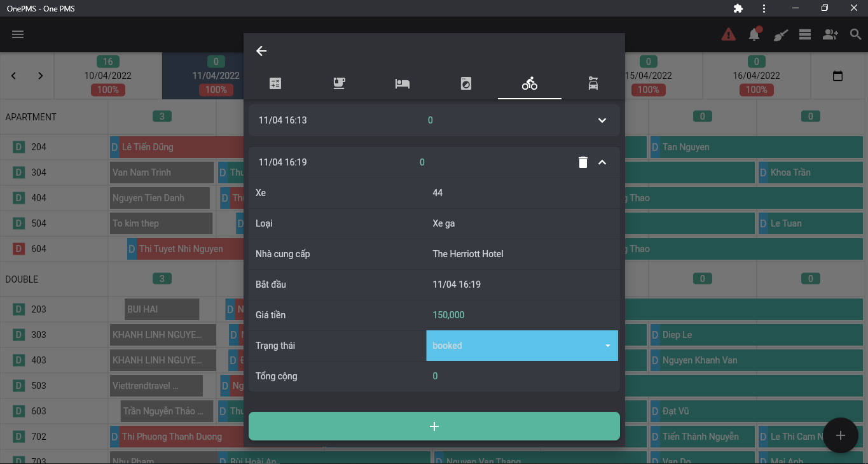Select the APARTMENT room type header
Viewport: 868px width, 464px height.
(31, 117)
